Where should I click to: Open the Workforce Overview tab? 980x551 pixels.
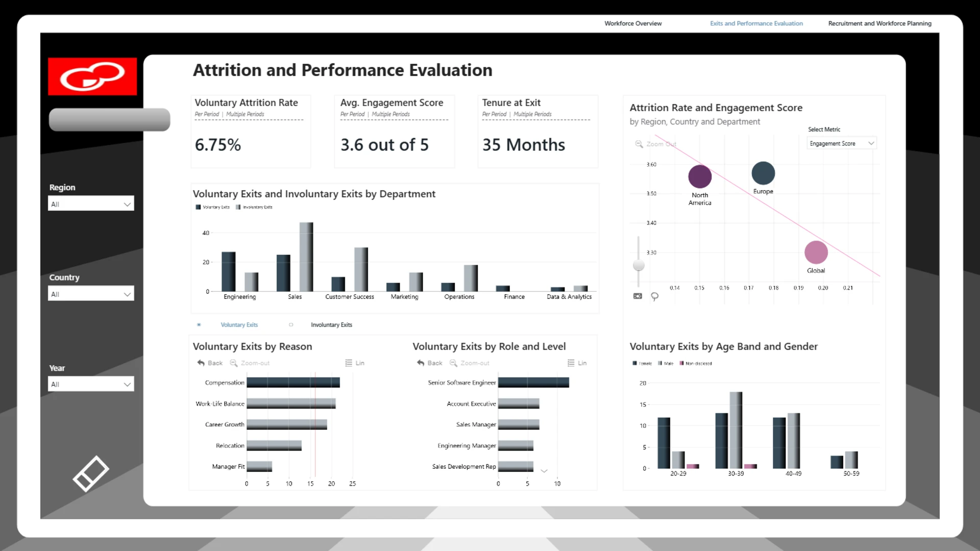coord(633,23)
